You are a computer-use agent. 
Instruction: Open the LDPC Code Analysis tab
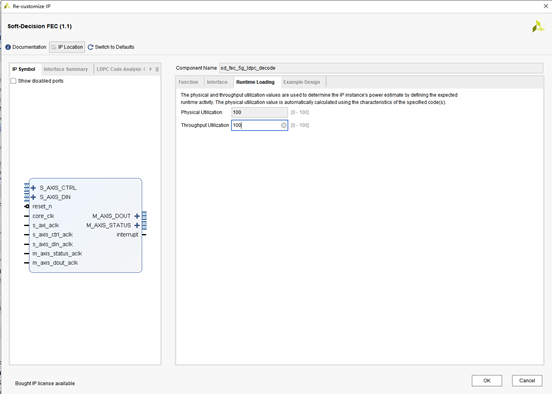pos(119,69)
